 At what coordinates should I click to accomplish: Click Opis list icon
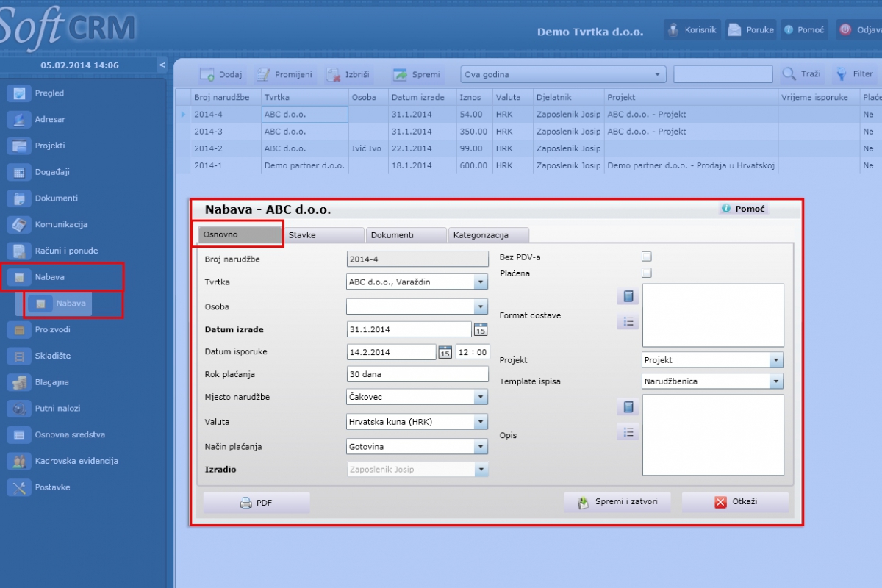pos(628,432)
